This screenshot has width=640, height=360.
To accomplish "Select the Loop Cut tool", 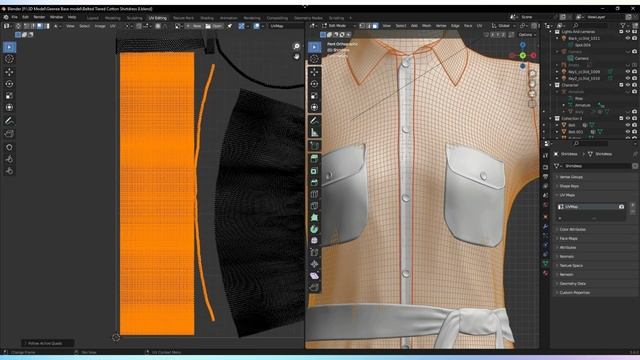I will [x=314, y=194].
